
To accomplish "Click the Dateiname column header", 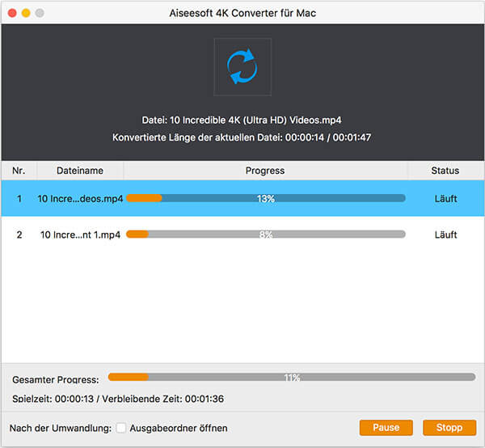I will (80, 171).
